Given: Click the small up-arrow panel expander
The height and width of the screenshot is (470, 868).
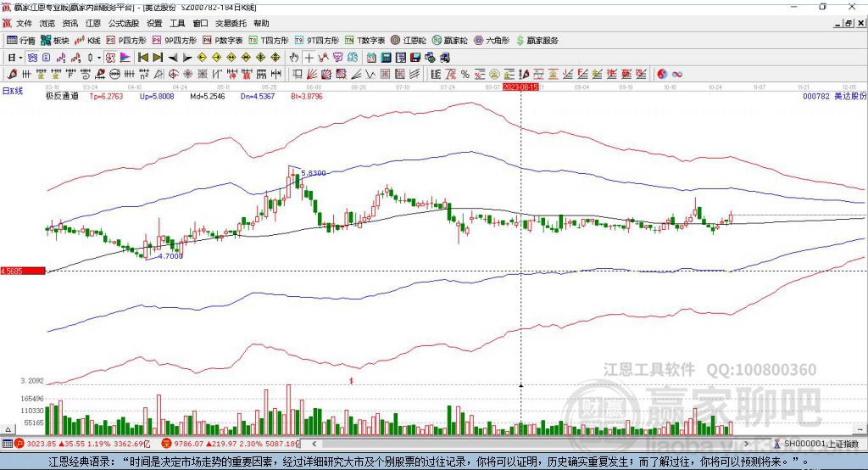Looking at the screenshot, I should [8, 429].
